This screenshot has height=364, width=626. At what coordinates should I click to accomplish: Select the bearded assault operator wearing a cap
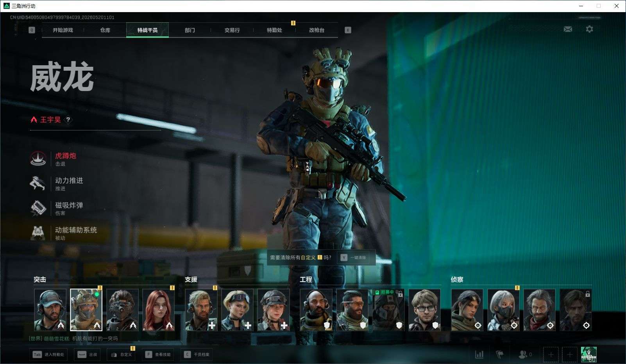tap(50, 310)
